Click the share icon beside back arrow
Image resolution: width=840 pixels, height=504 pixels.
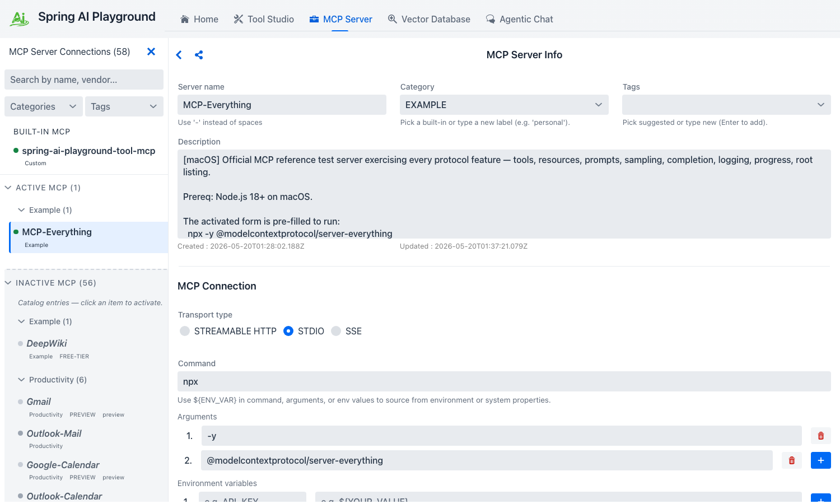199,55
